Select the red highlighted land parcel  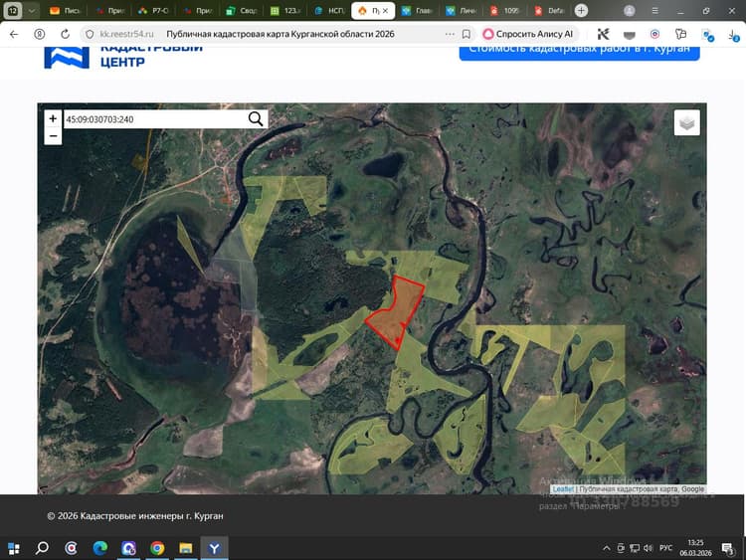point(396,311)
